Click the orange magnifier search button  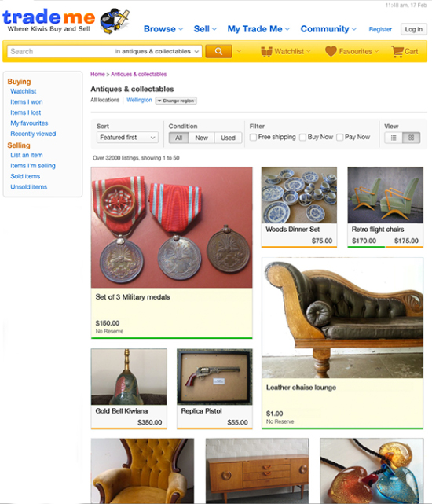click(218, 51)
